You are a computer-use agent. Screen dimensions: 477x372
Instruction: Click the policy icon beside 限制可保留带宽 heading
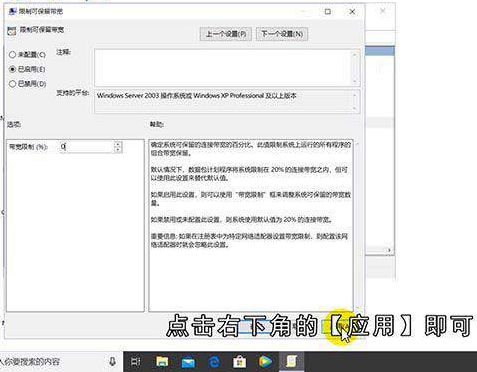[x=12, y=31]
